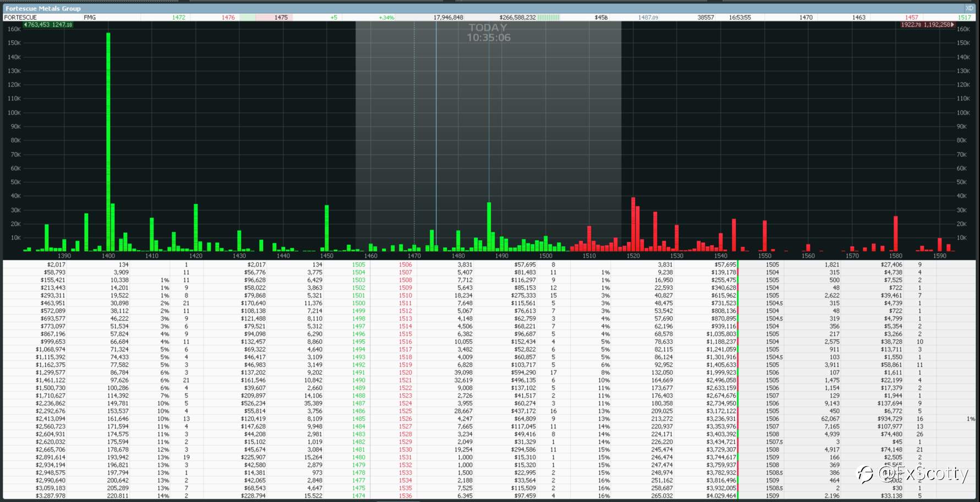Click the green striped progress bar in quote row

pyautogui.click(x=549, y=18)
